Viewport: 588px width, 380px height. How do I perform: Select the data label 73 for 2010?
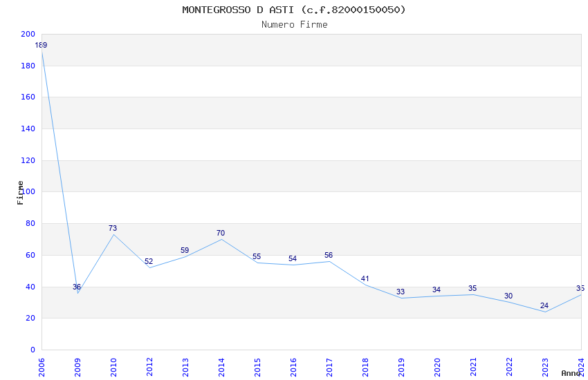coord(113,228)
